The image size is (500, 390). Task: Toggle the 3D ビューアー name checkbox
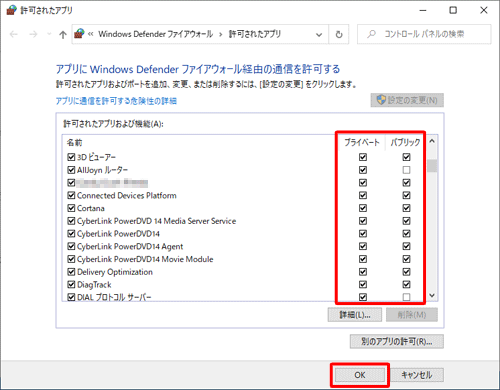point(71,157)
